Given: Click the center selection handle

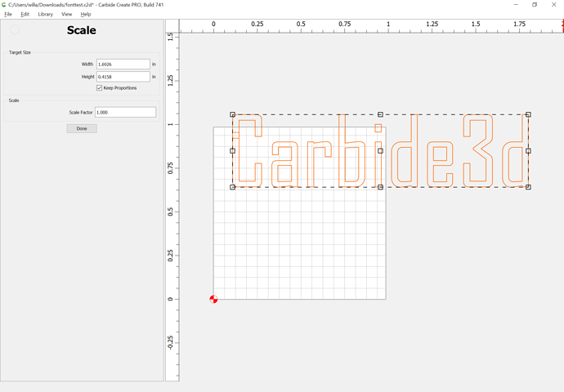Looking at the screenshot, I should tap(380, 151).
